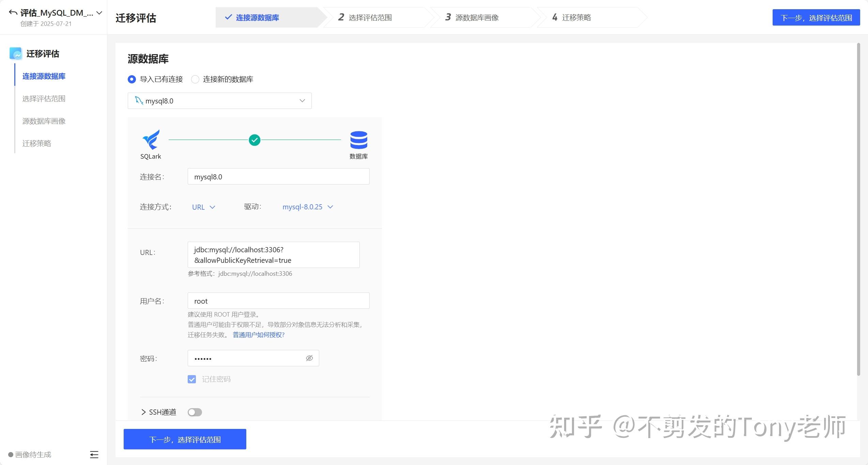Select the 连接新的数据库 radio option
The image size is (868, 465).
(195, 79)
